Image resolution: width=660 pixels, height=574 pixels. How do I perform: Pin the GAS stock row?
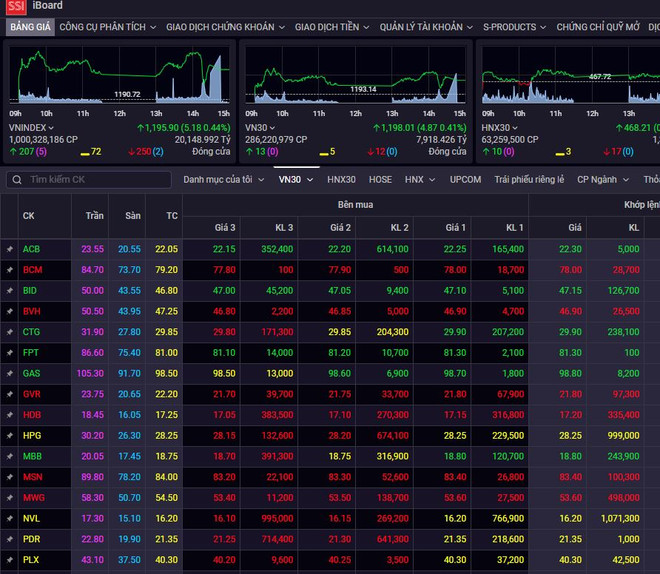9,373
